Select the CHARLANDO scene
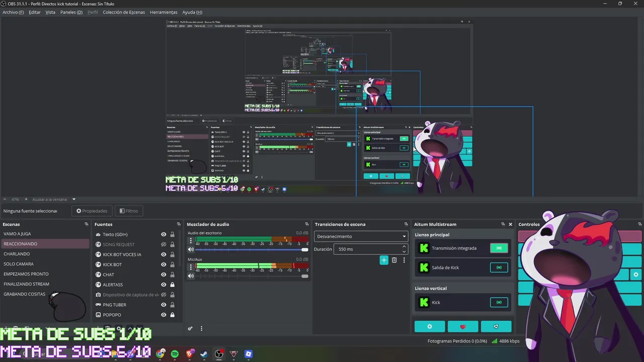644x362 pixels. tap(45, 254)
